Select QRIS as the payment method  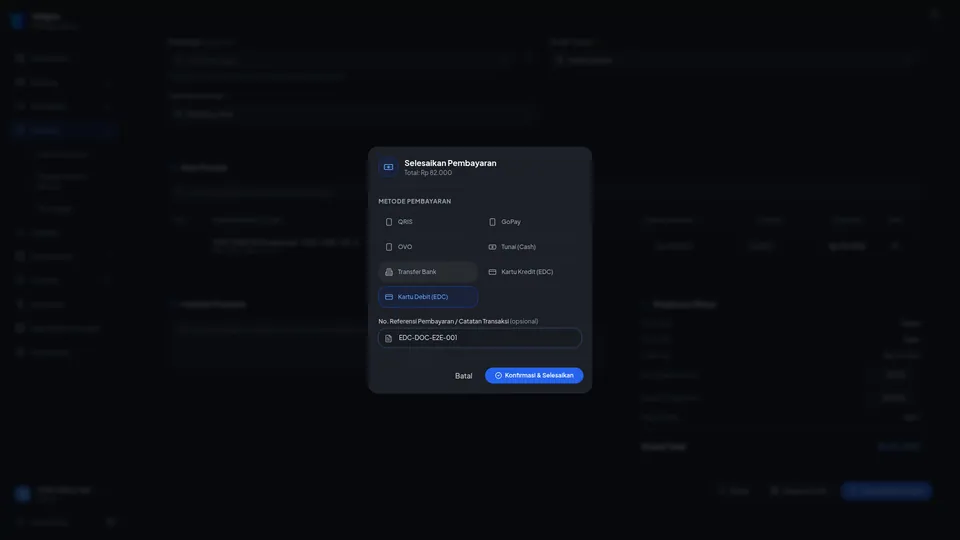(428, 222)
